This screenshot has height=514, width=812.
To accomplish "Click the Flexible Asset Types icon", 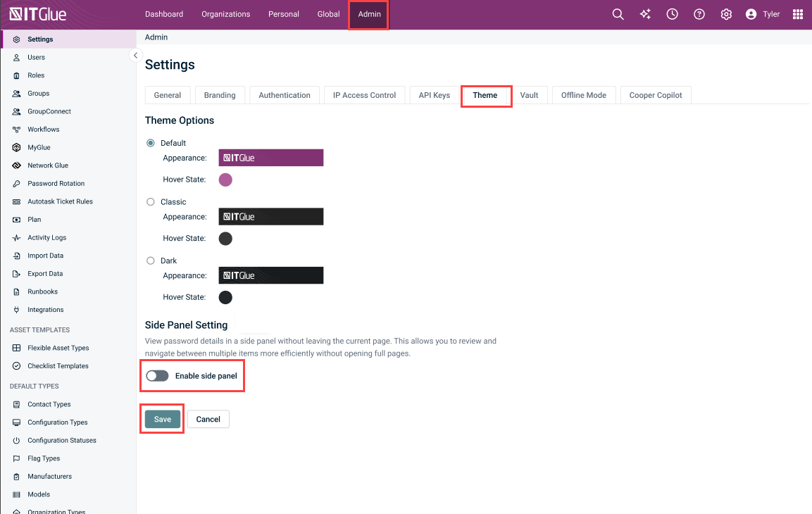I will point(17,348).
